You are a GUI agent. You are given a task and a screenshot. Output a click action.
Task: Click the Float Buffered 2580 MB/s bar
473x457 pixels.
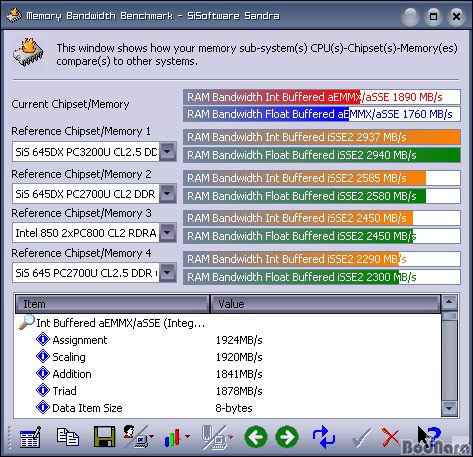click(322, 196)
